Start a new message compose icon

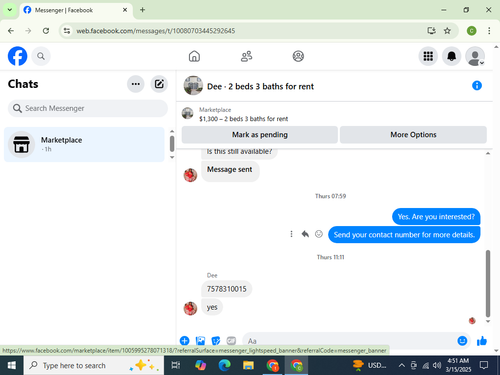click(x=159, y=84)
